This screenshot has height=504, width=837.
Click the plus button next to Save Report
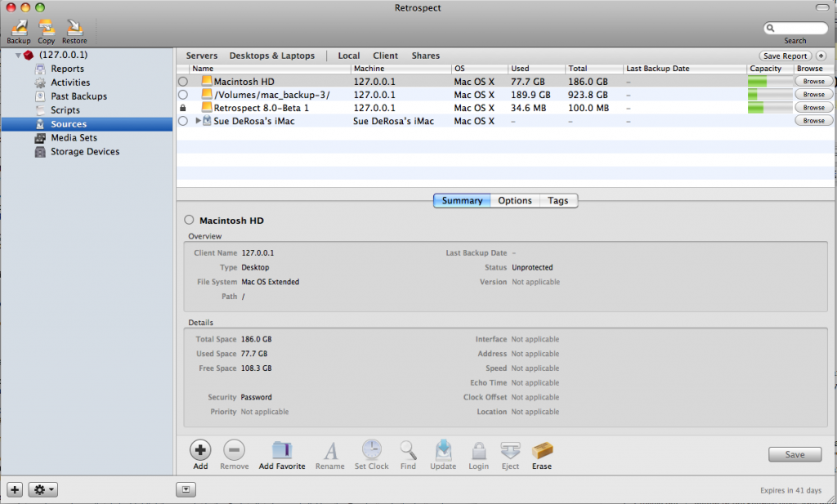[821, 56]
